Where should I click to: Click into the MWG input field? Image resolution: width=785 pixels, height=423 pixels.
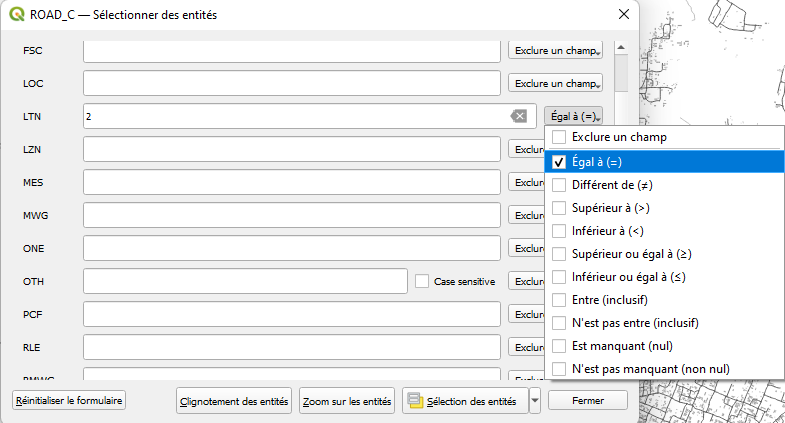tap(292, 215)
